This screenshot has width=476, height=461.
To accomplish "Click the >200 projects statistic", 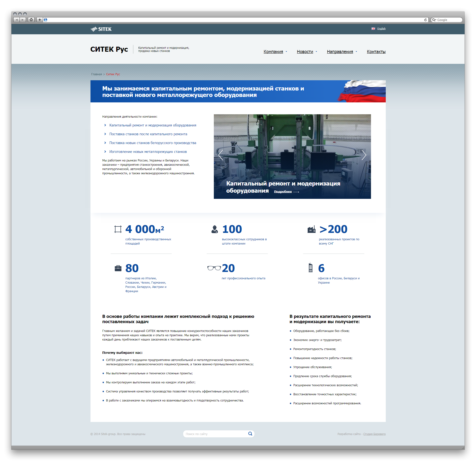I will (x=333, y=229).
